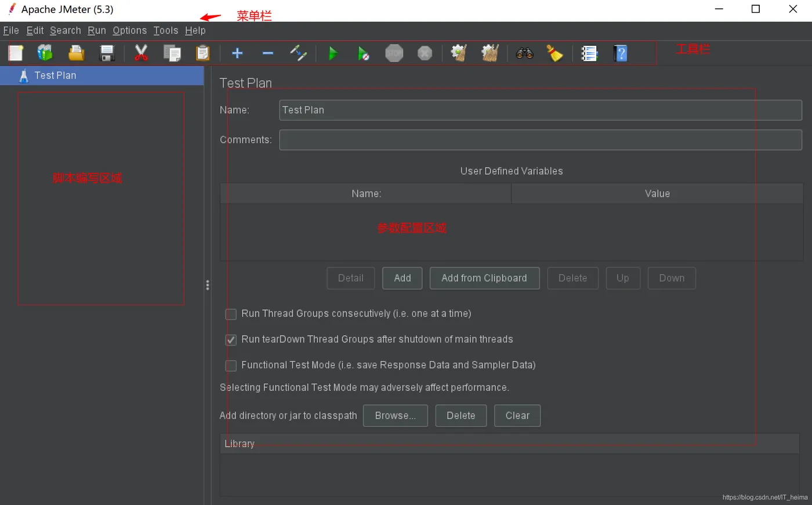The height and width of the screenshot is (505, 812).
Task: Click the Shutdown icon
Action: pyautogui.click(x=425, y=53)
